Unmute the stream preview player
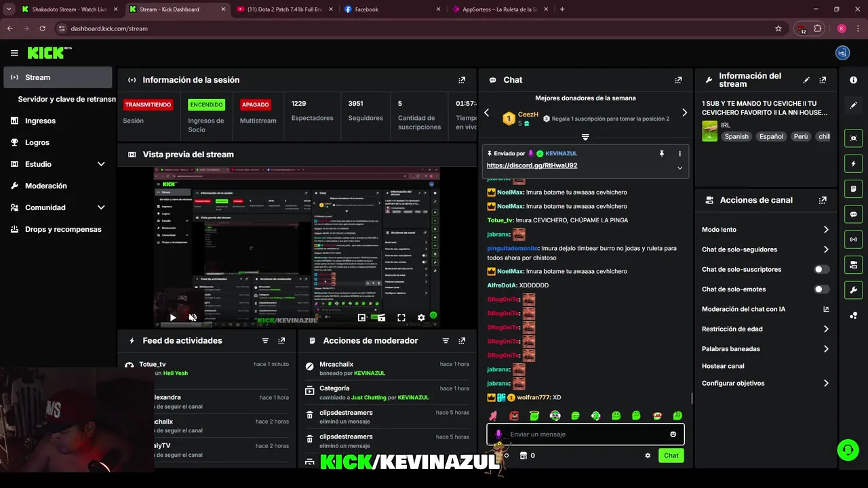 coord(193,317)
